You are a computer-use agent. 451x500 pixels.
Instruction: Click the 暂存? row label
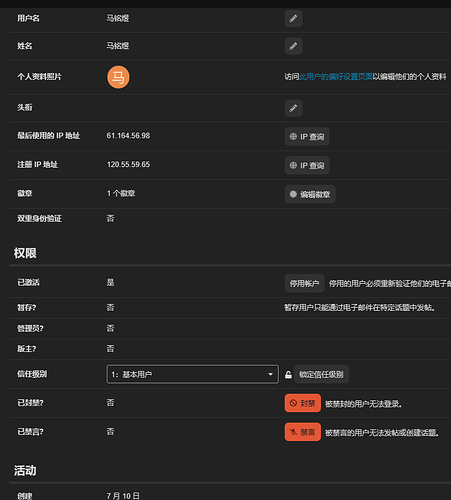(x=27, y=307)
